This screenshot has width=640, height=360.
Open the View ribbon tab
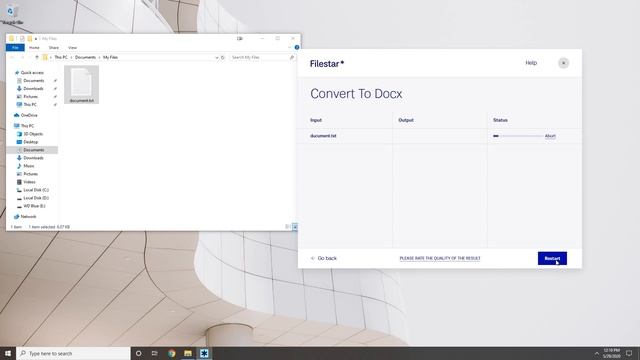72,48
